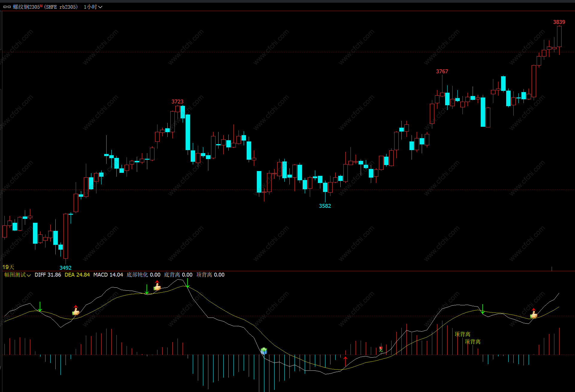The image size is (575, 392).
Task: Open the 1小时 timeframe dropdown
Action: pyautogui.click(x=93, y=7)
